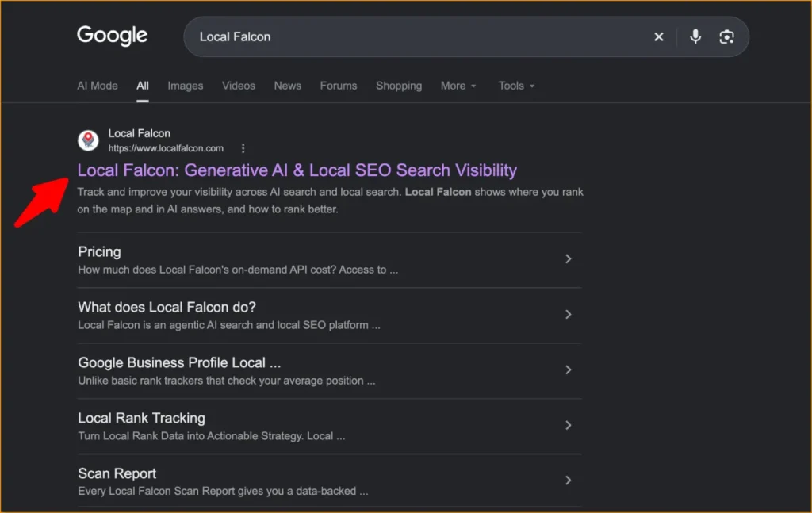This screenshot has height=513, width=812.
Task: Click the chevron on Google Business Profile Local row
Action: 568,369
